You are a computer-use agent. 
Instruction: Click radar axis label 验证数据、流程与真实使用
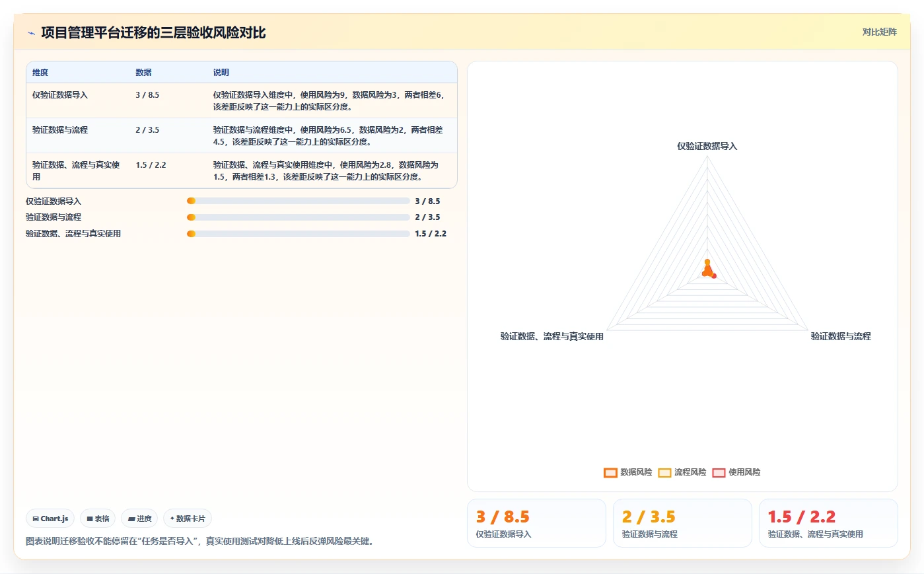(x=551, y=336)
